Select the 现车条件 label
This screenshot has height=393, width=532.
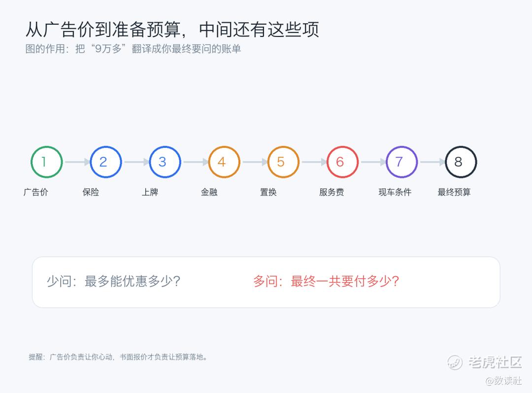(395, 192)
